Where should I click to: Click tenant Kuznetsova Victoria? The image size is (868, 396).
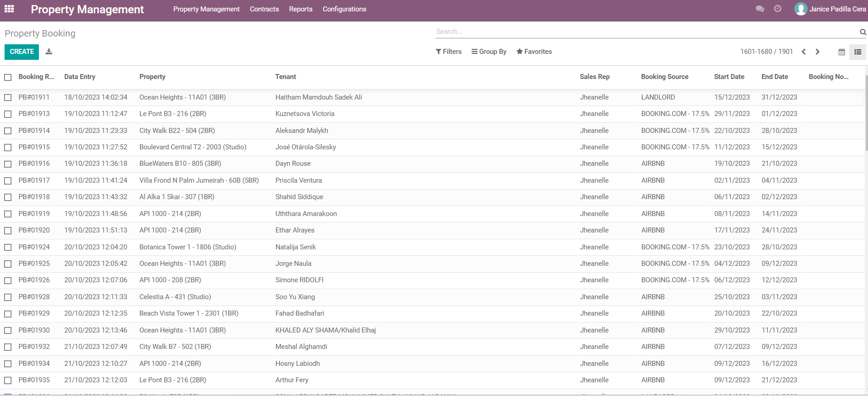(305, 114)
